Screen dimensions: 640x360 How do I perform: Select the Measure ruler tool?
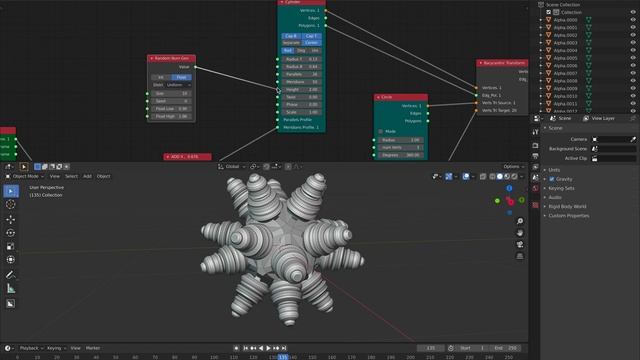(11, 289)
